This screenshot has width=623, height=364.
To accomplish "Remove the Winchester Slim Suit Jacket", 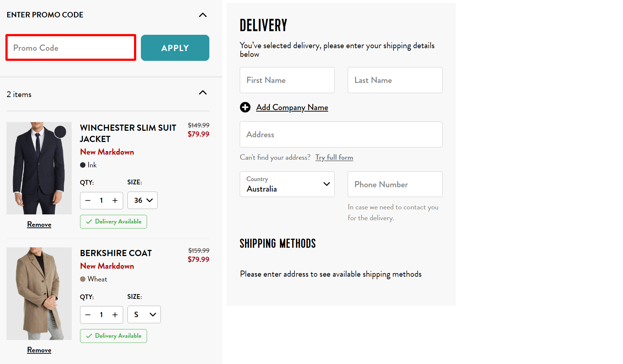I will point(39,224).
